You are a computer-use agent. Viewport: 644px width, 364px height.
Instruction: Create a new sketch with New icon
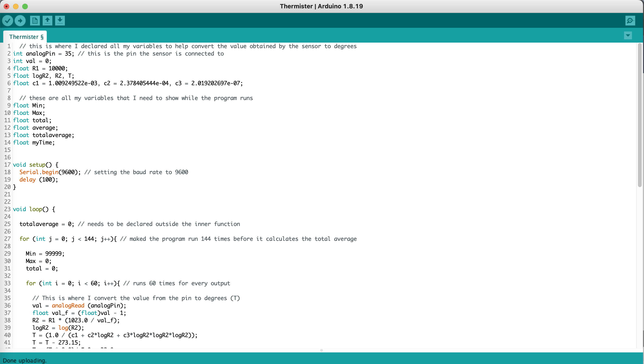35,21
